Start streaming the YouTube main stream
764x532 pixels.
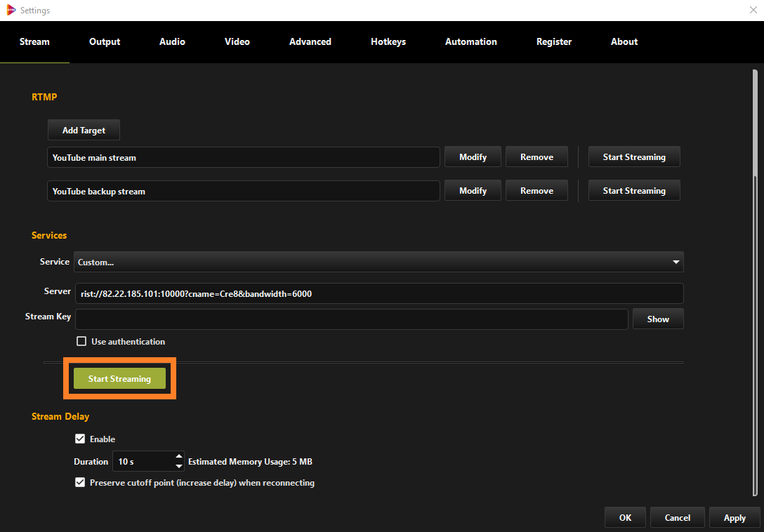pos(633,156)
